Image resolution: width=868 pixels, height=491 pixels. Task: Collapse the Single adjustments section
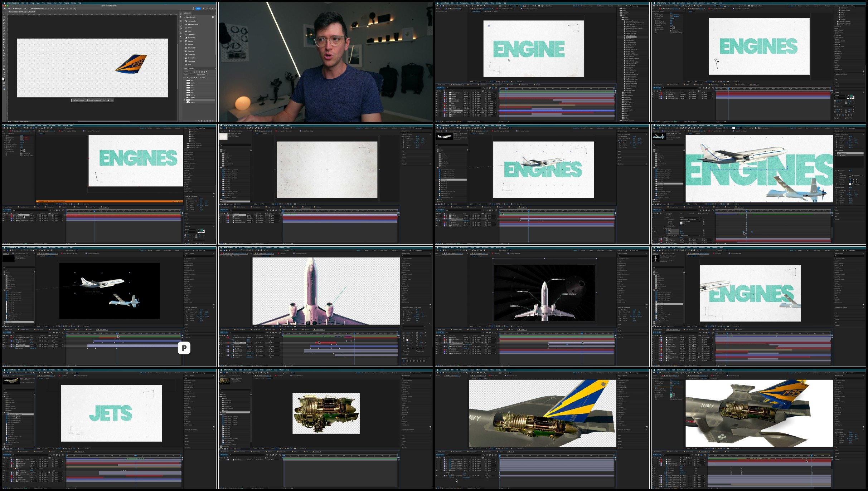click(x=184, y=17)
